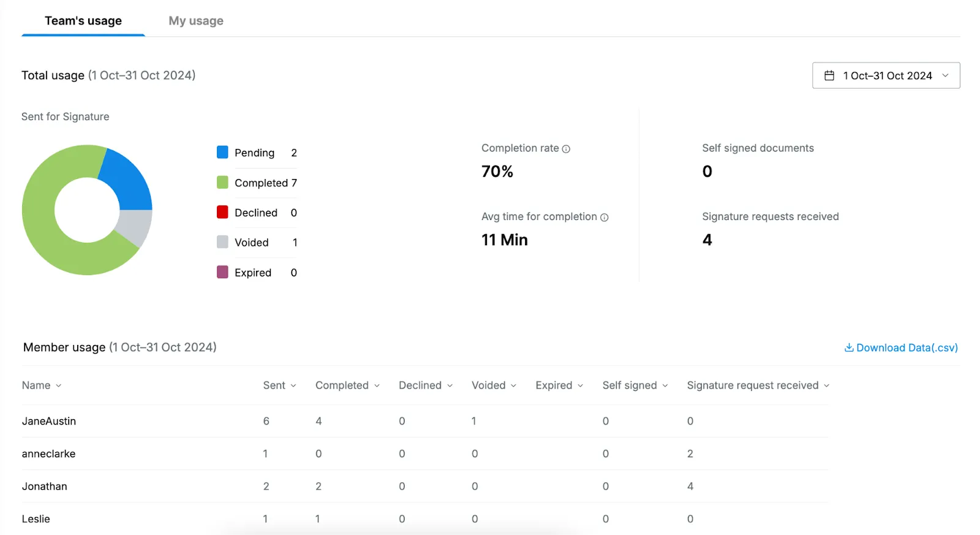Switch to Team's usage tab
The width and height of the screenshot is (980, 535).
coord(83,21)
